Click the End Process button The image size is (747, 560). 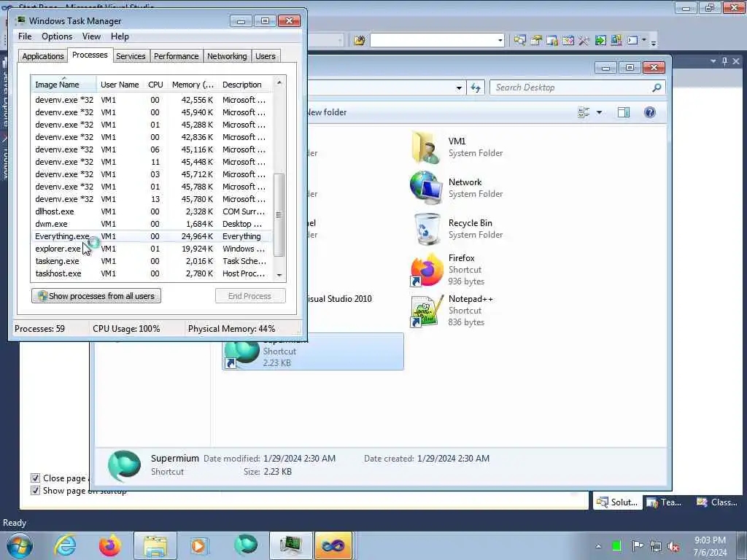250,296
